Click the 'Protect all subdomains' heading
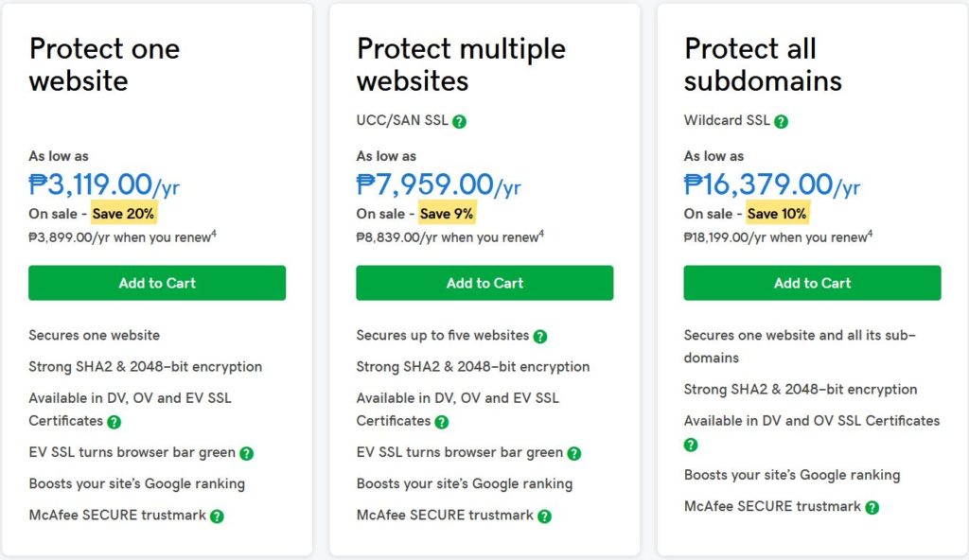This screenshot has height=560, width=969. point(763,65)
